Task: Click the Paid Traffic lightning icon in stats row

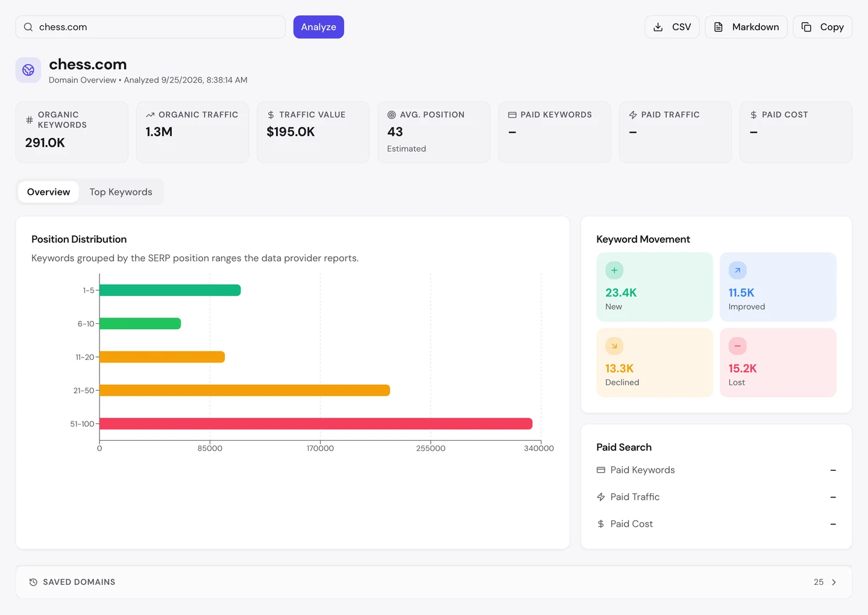Action: point(633,115)
